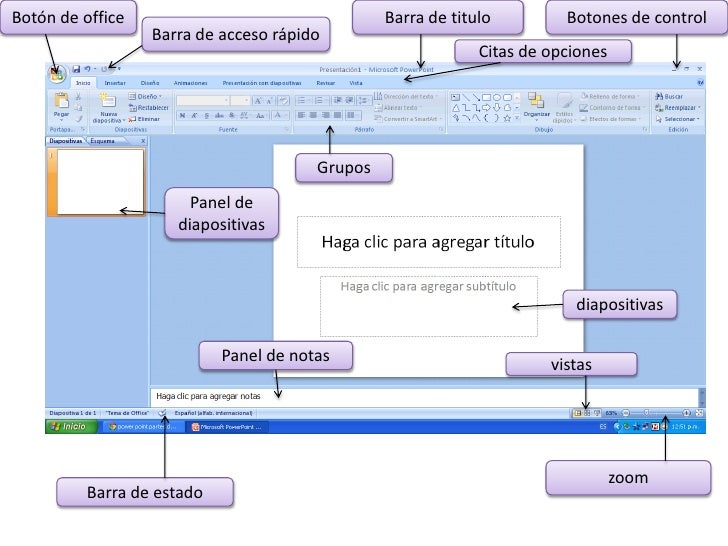Open the Seleccionar dropdown
Image resolution: width=728 pixels, height=546 pixels.
tap(677, 119)
